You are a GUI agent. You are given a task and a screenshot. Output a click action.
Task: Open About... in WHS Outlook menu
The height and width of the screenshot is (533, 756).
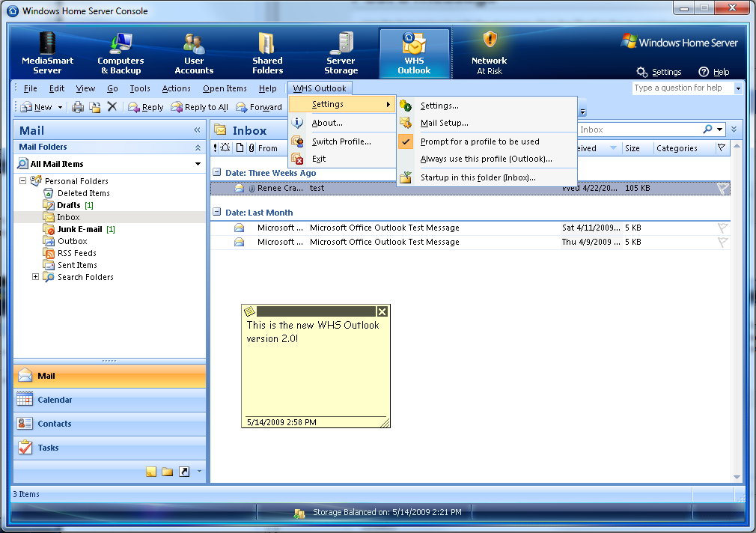pos(342,123)
